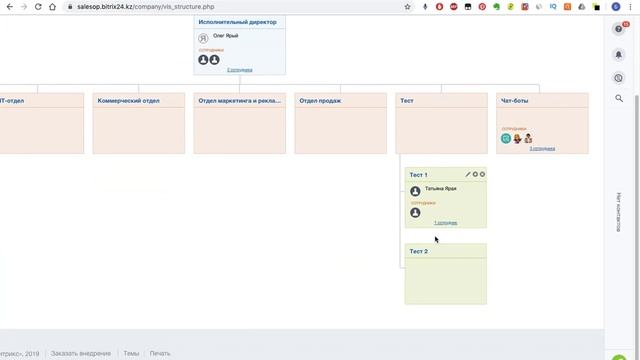This screenshot has width=640, height=360.
Task: Click the Заказать внедрение footer link
Action: coord(81,353)
